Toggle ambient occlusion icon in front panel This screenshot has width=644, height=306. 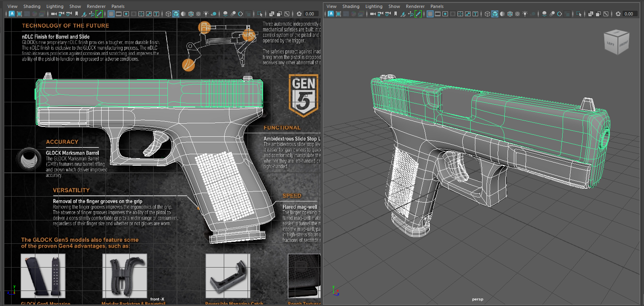coord(225,14)
